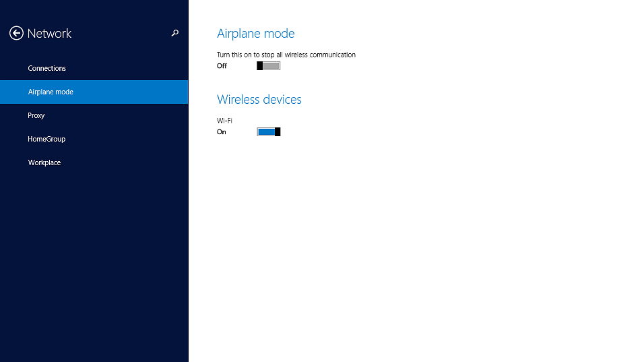Toggle the Airplane mode switch on
The image size is (644, 362).
(268, 66)
